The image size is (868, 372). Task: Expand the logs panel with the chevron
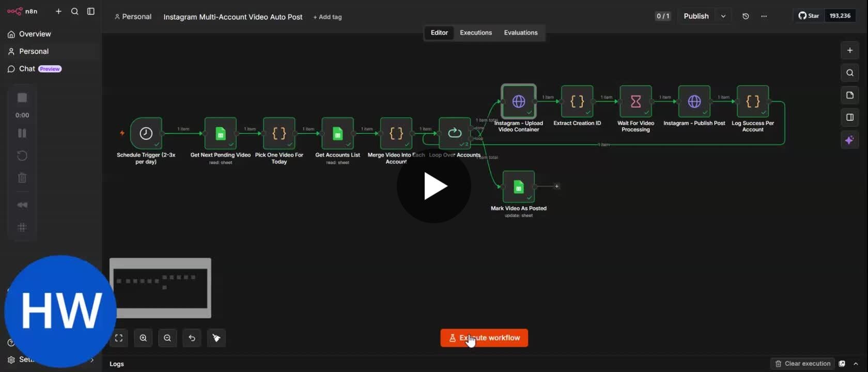point(856,364)
